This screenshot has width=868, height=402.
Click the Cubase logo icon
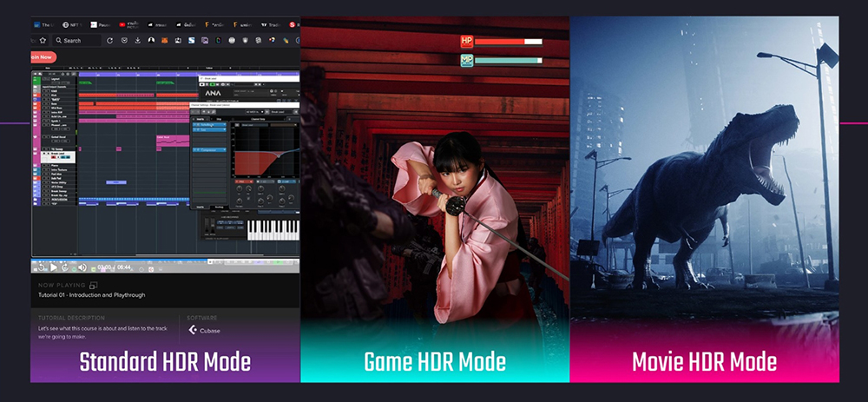(194, 330)
